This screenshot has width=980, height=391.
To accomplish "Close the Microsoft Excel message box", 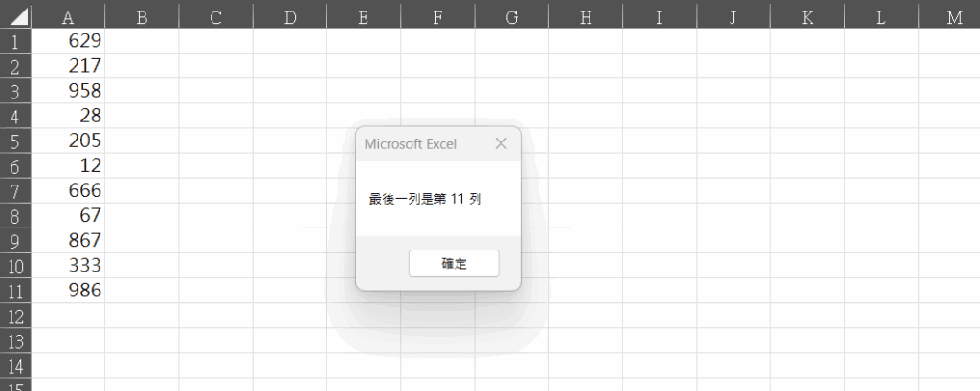I will click(501, 144).
